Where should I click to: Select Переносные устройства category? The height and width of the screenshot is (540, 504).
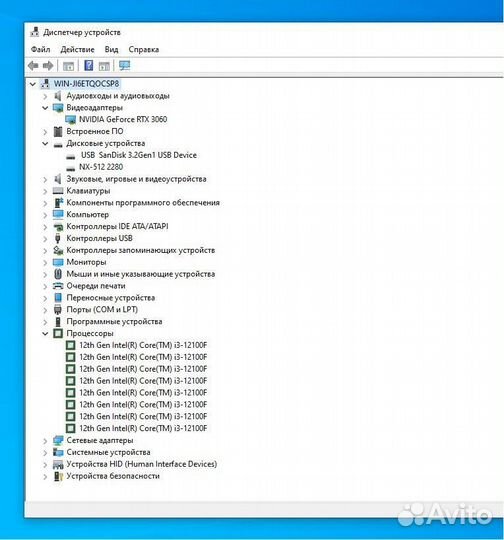point(111,298)
